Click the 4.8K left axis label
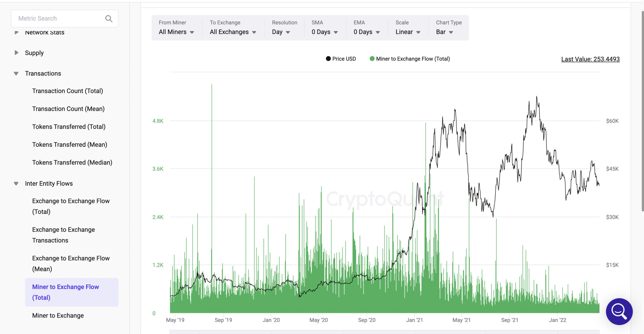644x334 pixels. click(158, 121)
